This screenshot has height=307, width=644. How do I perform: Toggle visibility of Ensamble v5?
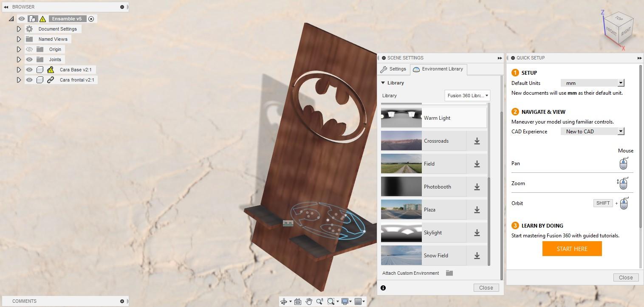(22, 19)
